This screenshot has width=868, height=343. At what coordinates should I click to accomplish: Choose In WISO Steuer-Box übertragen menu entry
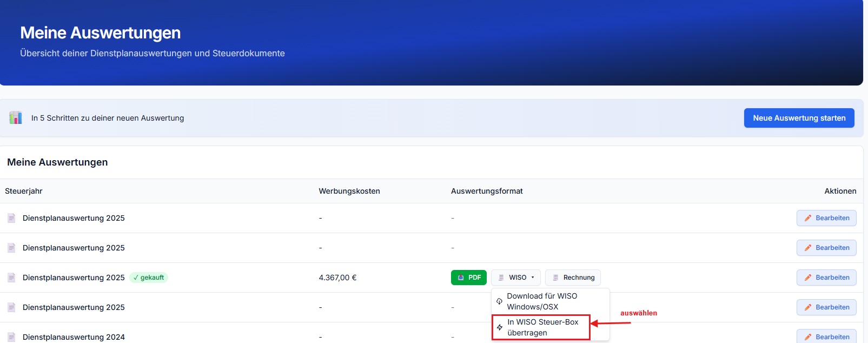pyautogui.click(x=541, y=327)
